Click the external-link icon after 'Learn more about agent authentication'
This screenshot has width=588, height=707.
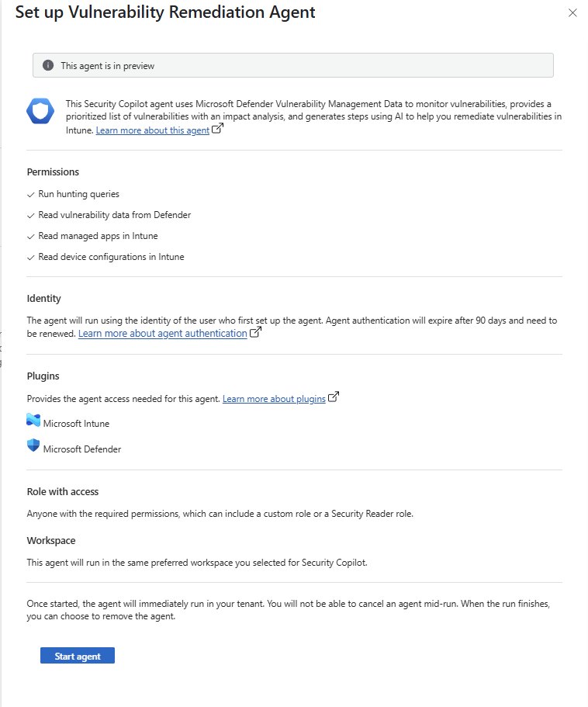[x=255, y=331]
